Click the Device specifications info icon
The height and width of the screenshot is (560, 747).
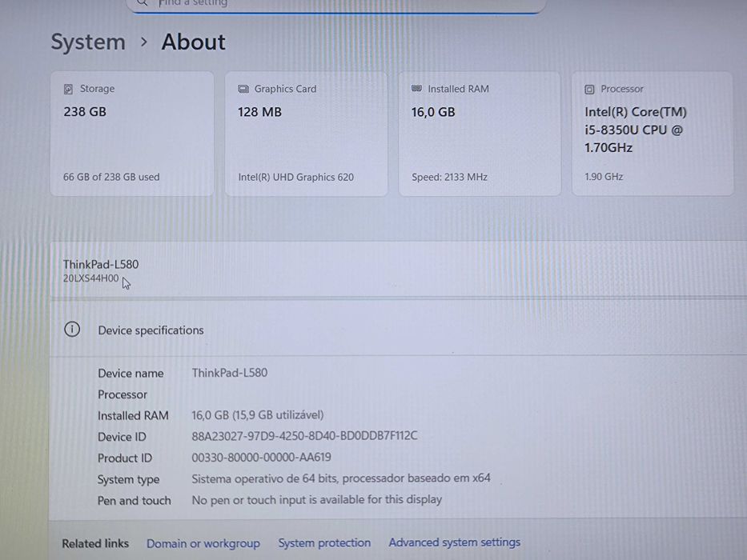point(72,329)
